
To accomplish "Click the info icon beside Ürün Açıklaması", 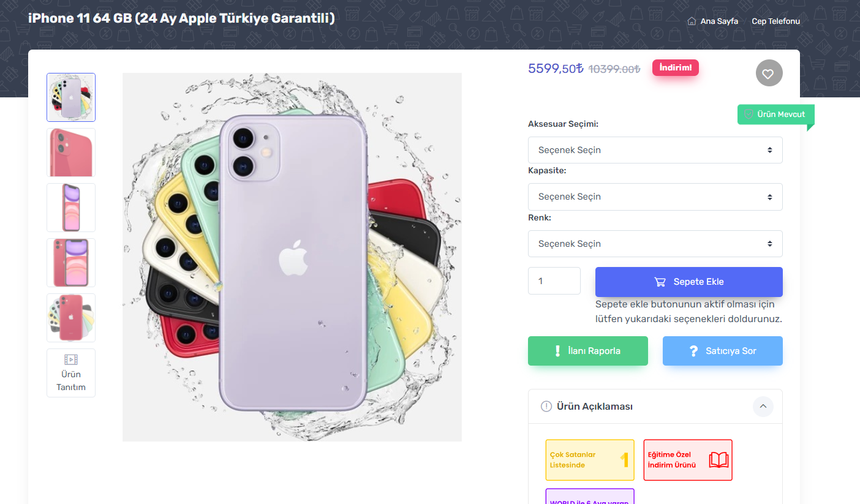I will pyautogui.click(x=546, y=407).
